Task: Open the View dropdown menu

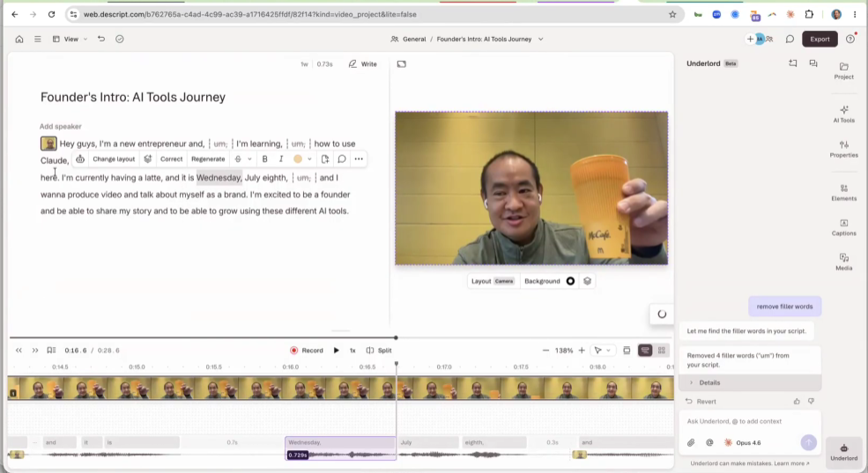Action: click(70, 40)
